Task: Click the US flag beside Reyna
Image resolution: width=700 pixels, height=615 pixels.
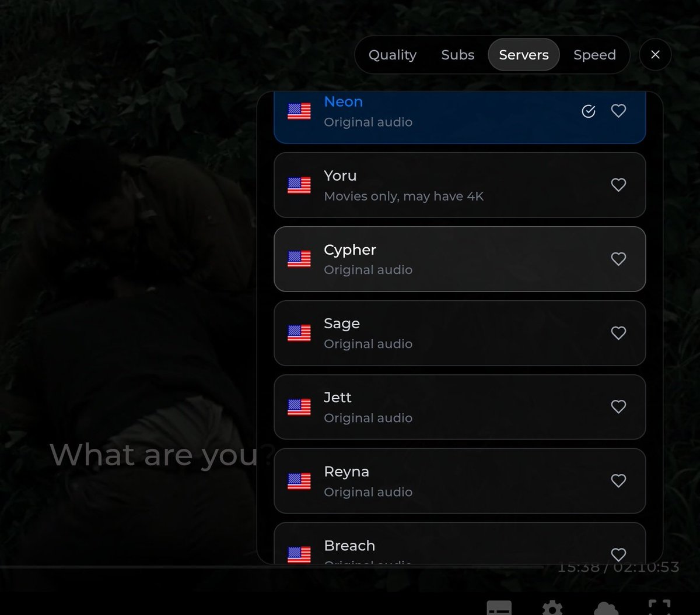Action: 299,481
